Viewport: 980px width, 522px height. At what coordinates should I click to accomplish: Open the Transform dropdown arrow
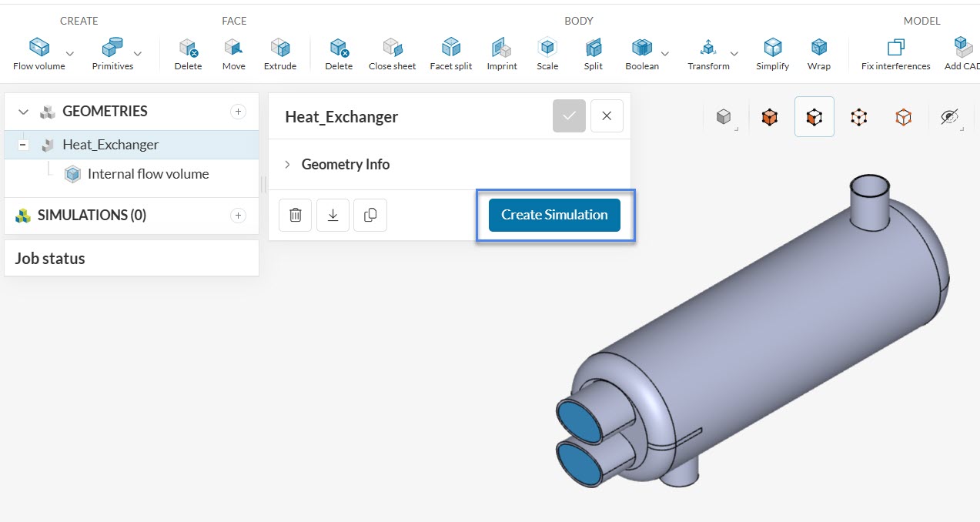click(x=734, y=53)
